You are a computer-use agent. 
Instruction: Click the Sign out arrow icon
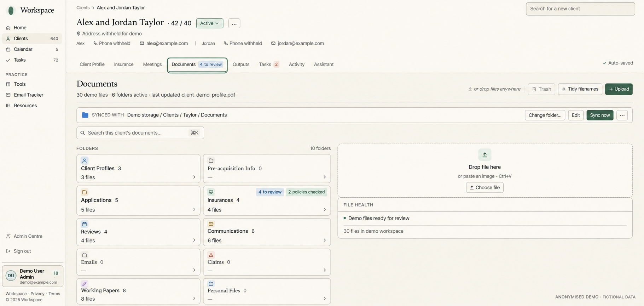point(8,251)
